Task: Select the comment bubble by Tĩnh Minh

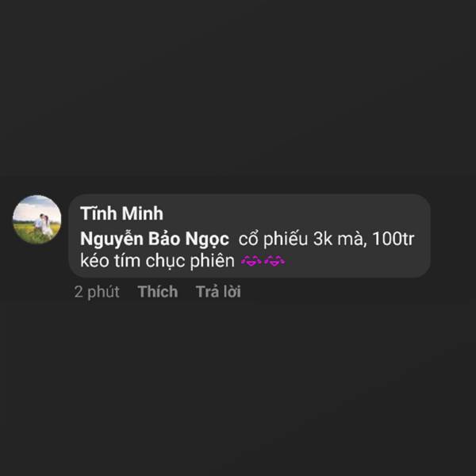Action: (250, 236)
